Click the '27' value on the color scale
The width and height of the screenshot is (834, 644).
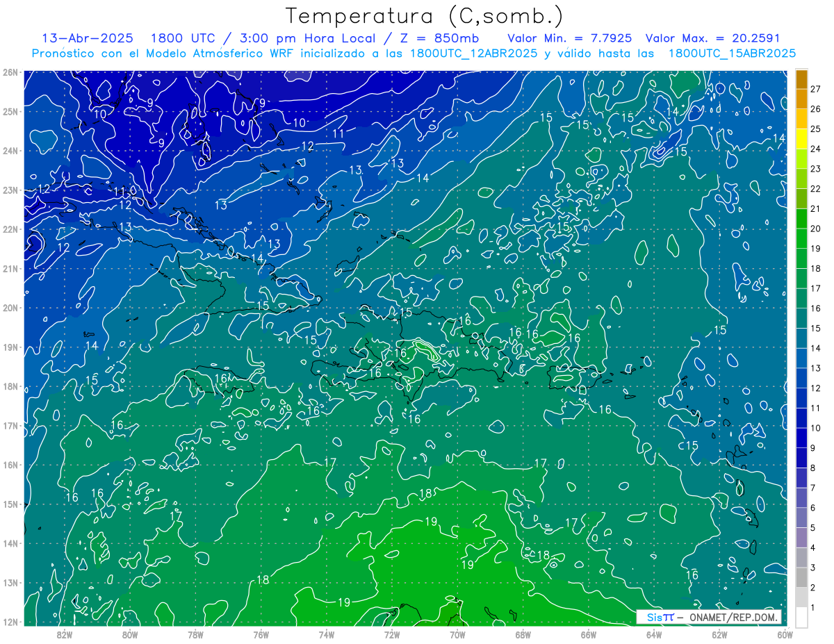(x=815, y=89)
